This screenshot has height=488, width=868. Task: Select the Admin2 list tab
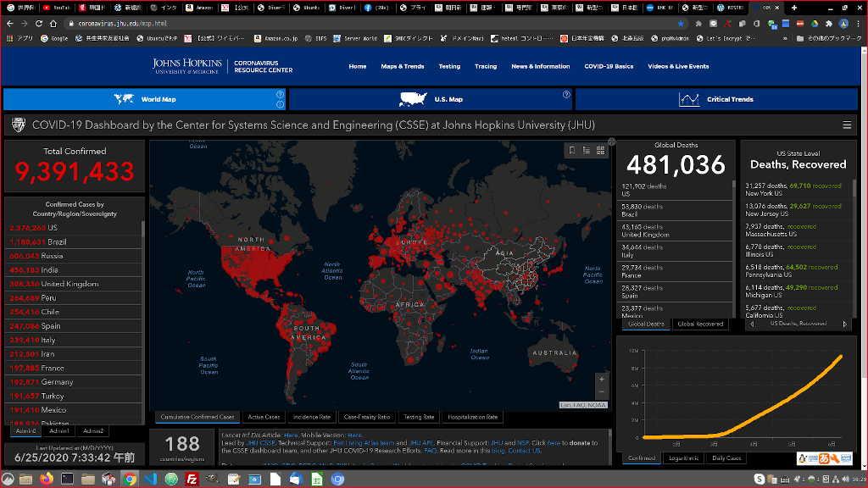click(93, 431)
